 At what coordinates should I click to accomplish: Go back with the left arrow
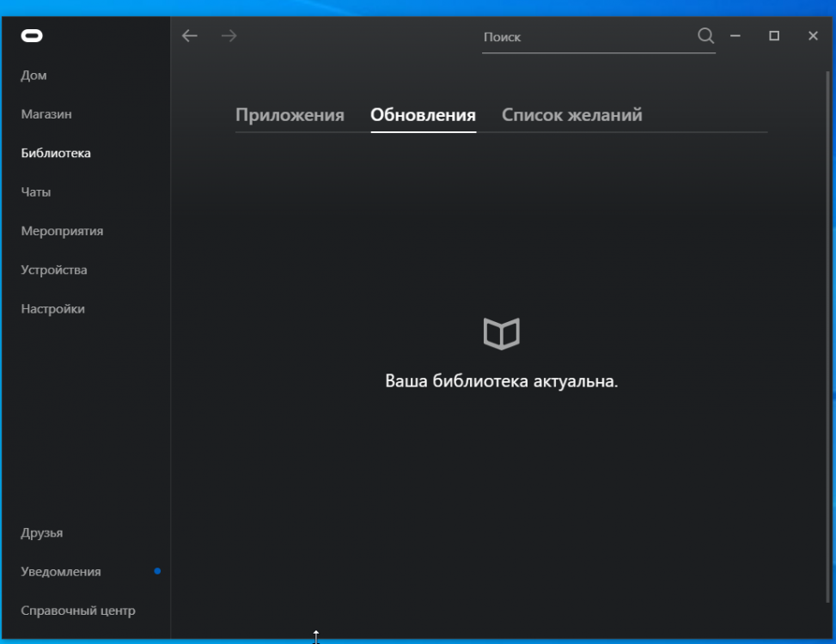[190, 36]
